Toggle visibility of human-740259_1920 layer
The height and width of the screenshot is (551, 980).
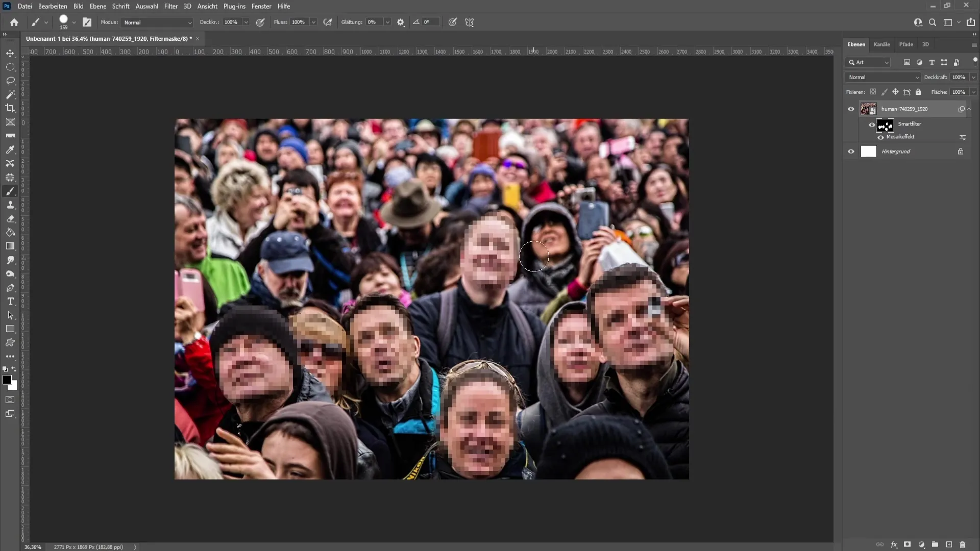pos(851,109)
